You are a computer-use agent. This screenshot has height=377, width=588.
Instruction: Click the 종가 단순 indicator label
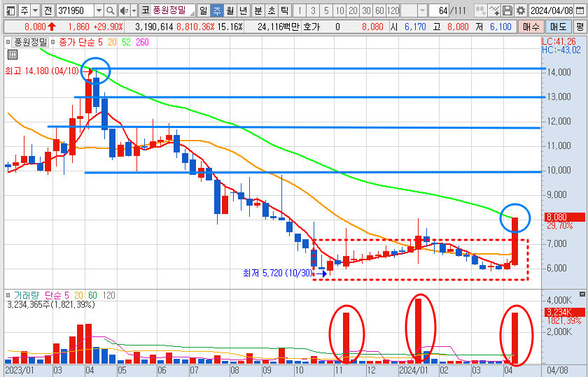pyautogui.click(x=77, y=42)
